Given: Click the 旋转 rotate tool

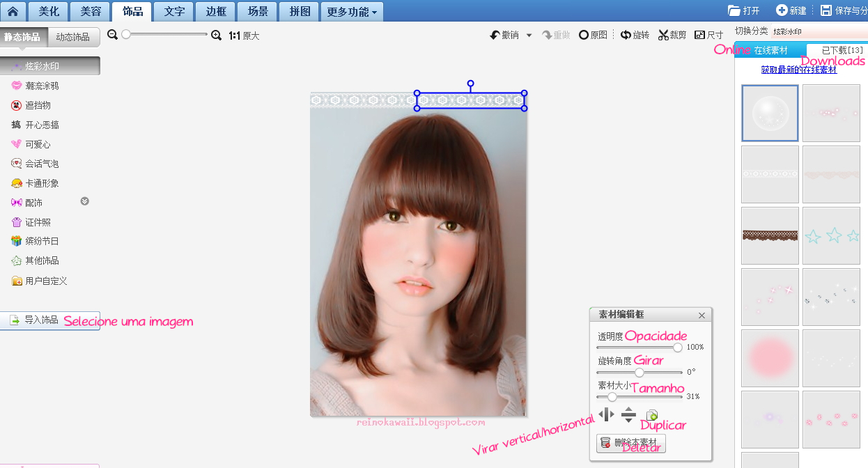Looking at the screenshot, I should (635, 35).
